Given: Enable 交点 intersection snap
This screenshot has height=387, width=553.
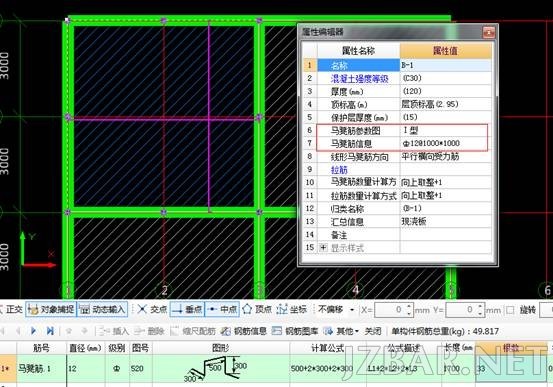Looking at the screenshot, I should click(x=152, y=310).
